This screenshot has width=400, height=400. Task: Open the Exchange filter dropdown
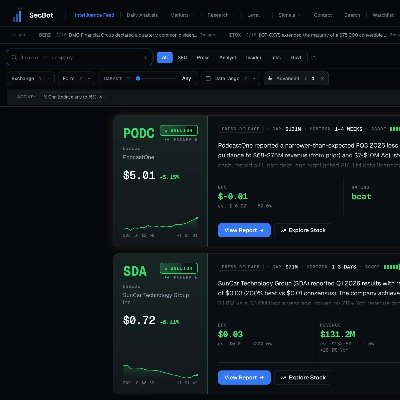pos(31,78)
